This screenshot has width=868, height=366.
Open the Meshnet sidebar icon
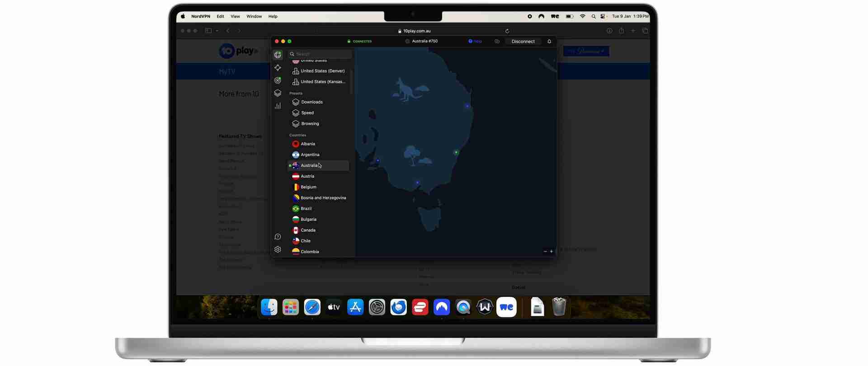[278, 68]
